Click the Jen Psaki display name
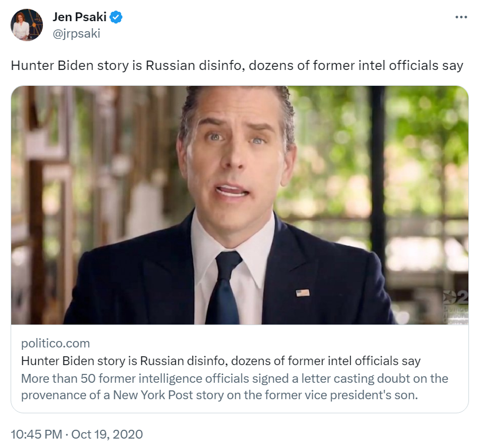Image resolution: width=479 pixels, height=448 pixels. [x=79, y=17]
